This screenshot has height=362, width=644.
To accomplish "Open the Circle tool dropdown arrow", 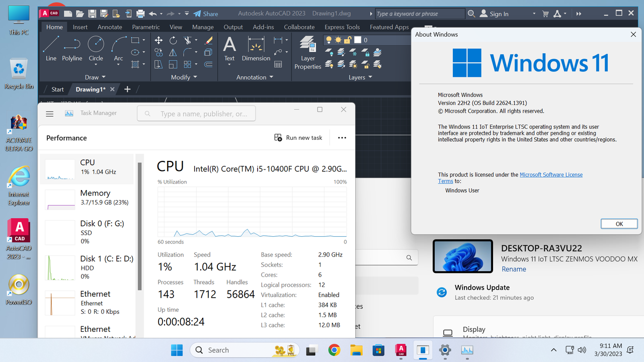I will pos(96,64).
